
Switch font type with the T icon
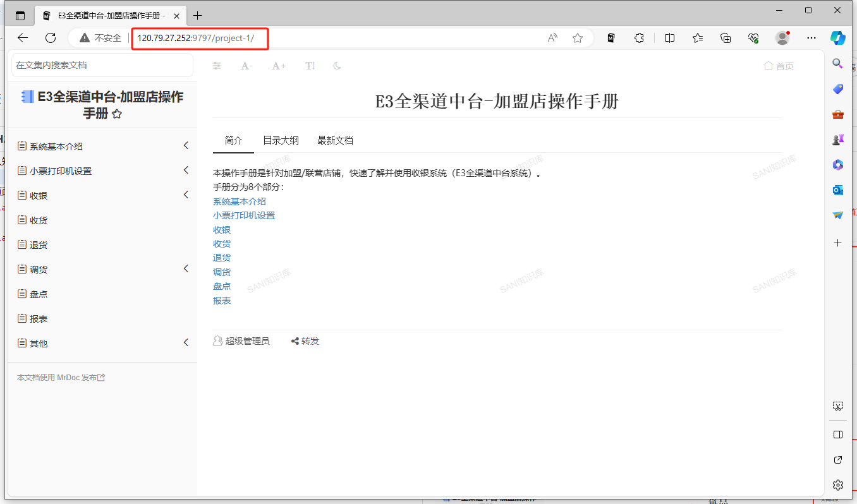pyautogui.click(x=310, y=66)
